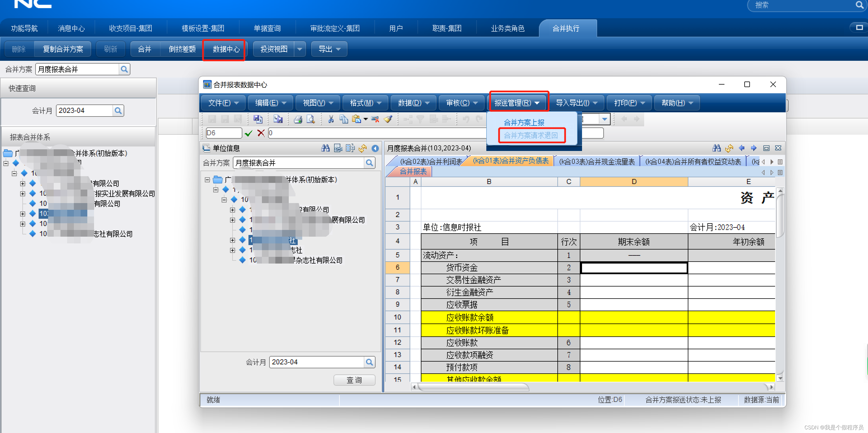Maximize the report pane using its square icon

(x=766, y=148)
